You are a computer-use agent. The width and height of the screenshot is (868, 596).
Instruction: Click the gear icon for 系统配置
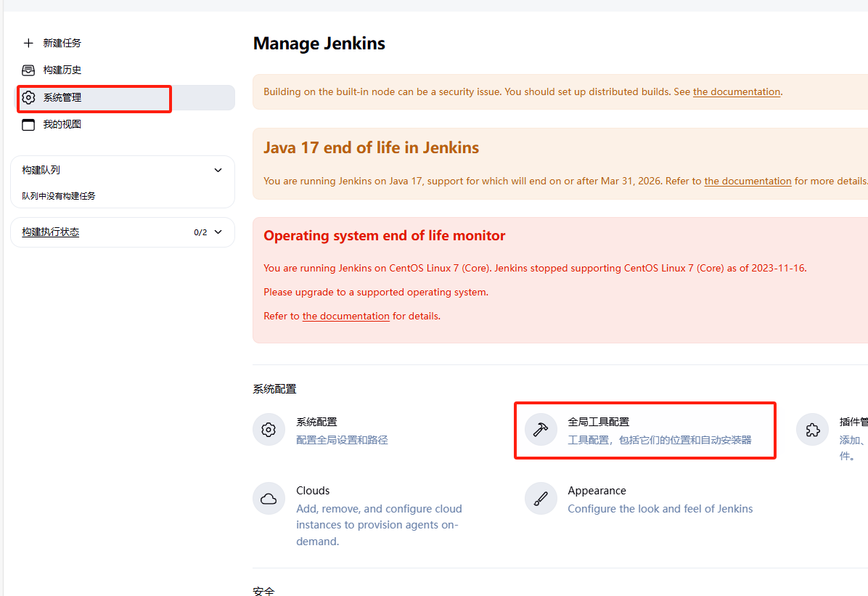(269, 430)
